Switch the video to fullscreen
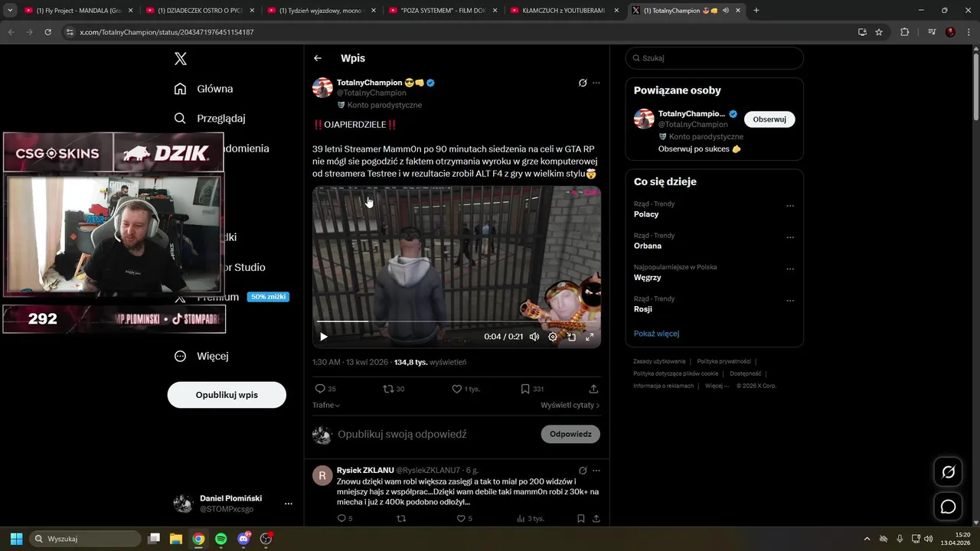Screen dimensions: 980x551 590,337
